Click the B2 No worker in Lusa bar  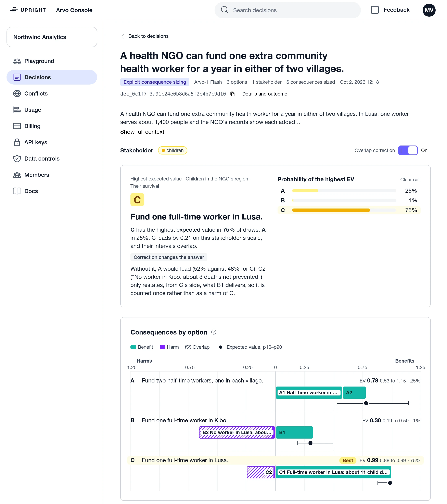click(237, 432)
